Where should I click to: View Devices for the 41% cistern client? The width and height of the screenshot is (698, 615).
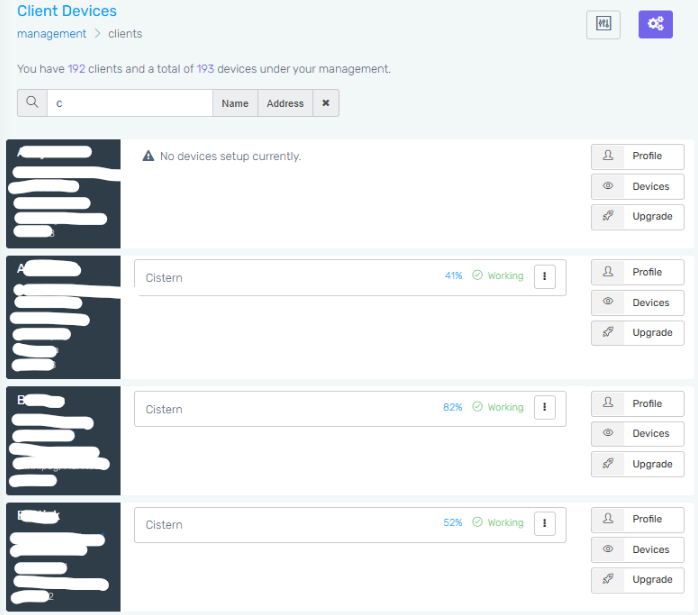(x=637, y=303)
